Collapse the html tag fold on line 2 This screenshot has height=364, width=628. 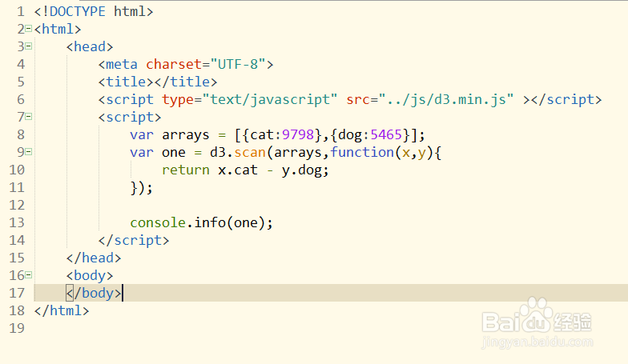[29, 29]
